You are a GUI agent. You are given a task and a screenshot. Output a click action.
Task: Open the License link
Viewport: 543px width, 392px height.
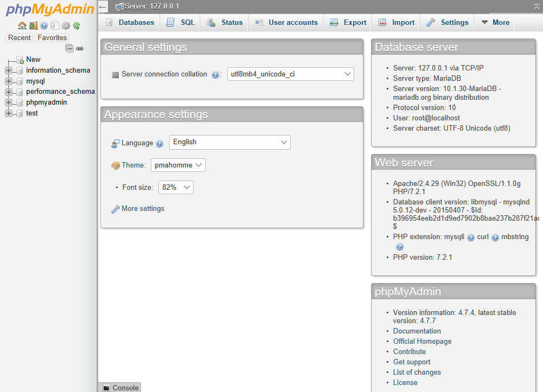tap(405, 383)
